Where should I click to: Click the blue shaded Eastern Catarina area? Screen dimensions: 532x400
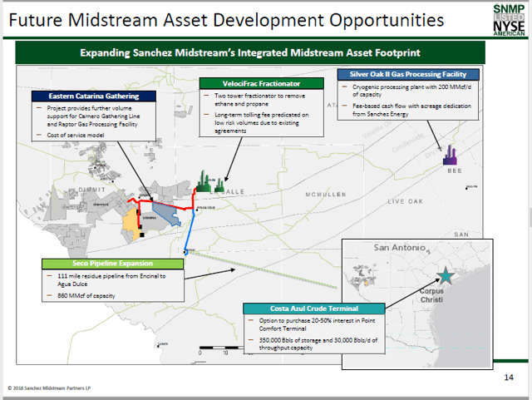165,213
